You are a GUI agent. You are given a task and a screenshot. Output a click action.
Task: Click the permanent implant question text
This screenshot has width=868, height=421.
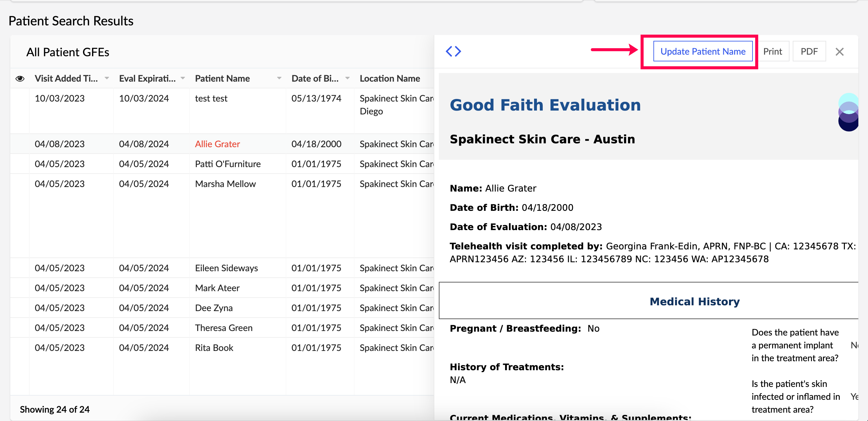click(795, 345)
